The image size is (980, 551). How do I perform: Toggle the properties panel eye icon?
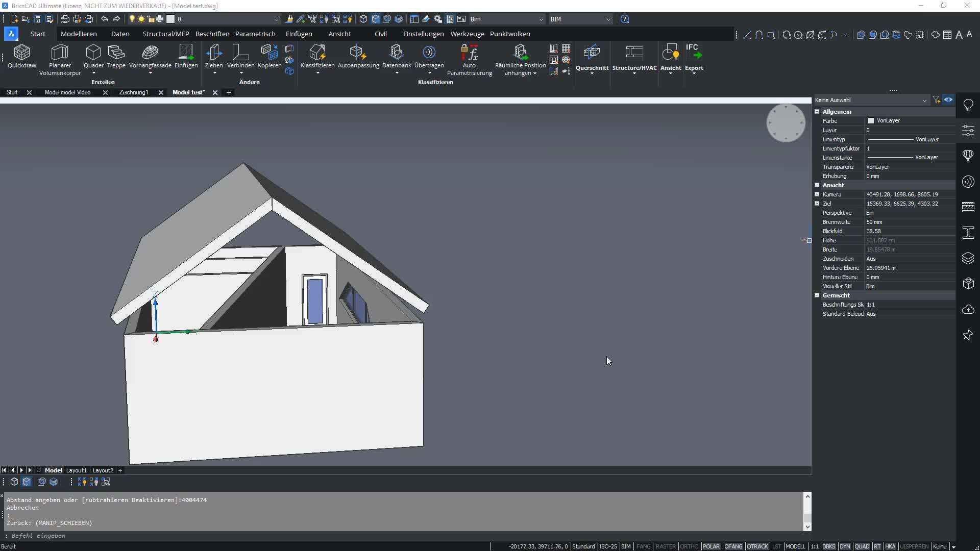tap(948, 100)
